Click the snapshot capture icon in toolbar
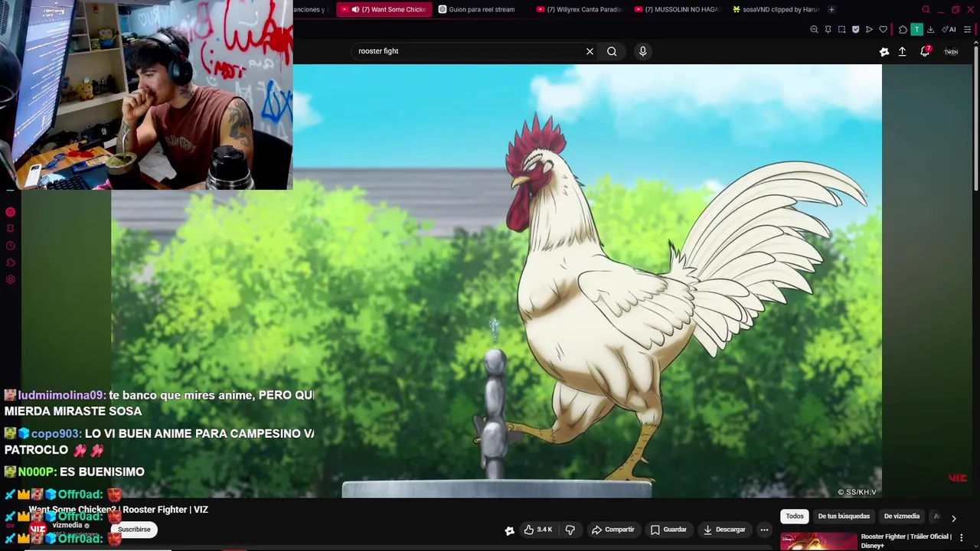Image resolution: width=980 pixels, height=551 pixels. pyautogui.click(x=841, y=29)
